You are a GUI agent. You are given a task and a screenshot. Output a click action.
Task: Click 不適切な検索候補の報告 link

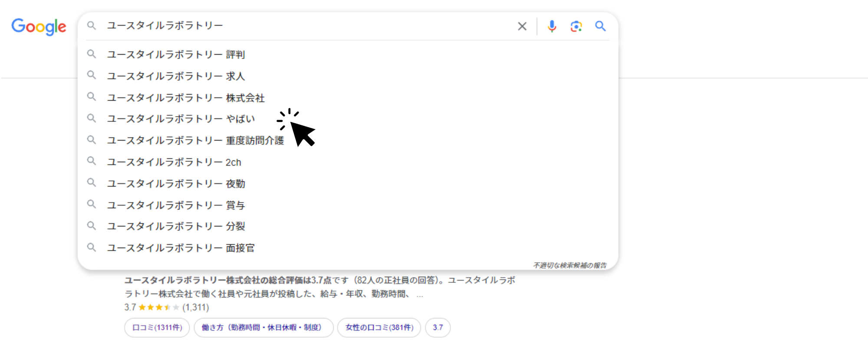tap(570, 265)
